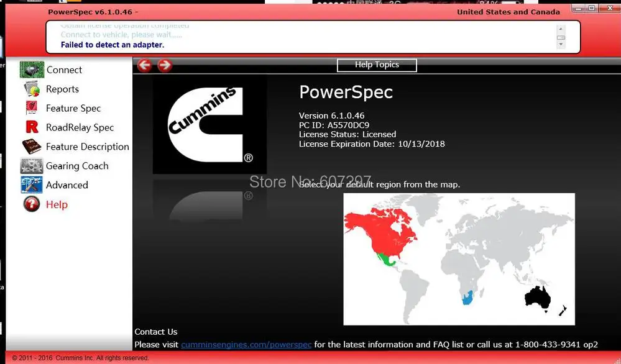Click the 'Connect to vehicle, please wait' line
The width and height of the screenshot is (621, 364).
pos(121,35)
